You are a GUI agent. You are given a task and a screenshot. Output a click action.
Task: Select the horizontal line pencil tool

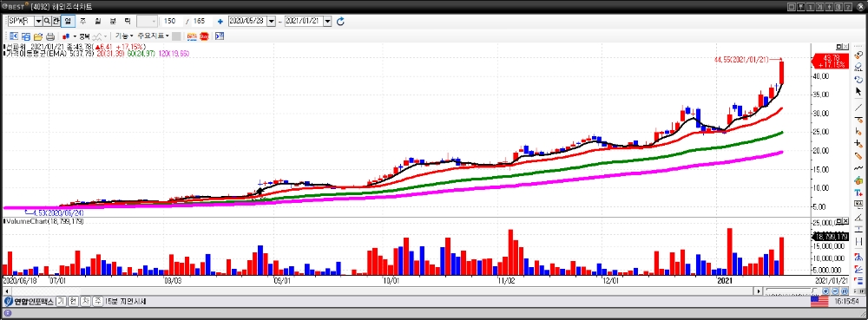click(x=858, y=120)
